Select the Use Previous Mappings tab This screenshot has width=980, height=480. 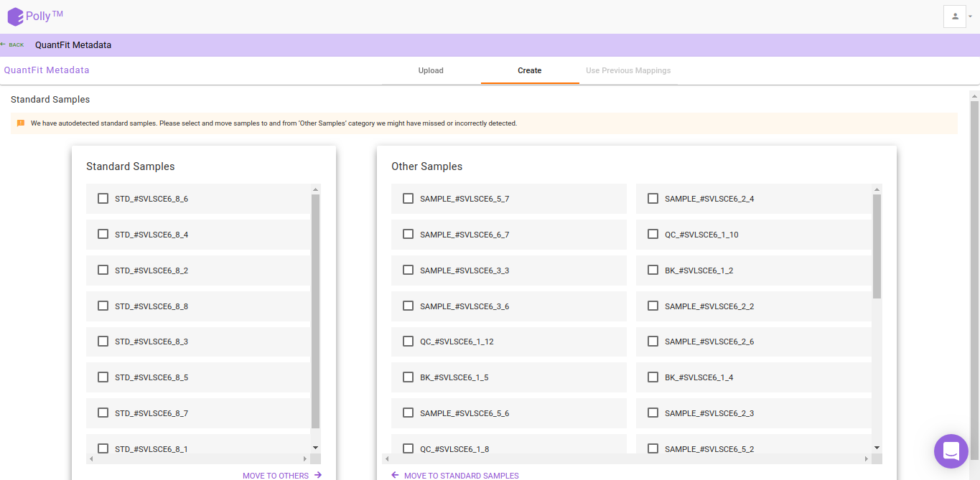click(x=628, y=70)
